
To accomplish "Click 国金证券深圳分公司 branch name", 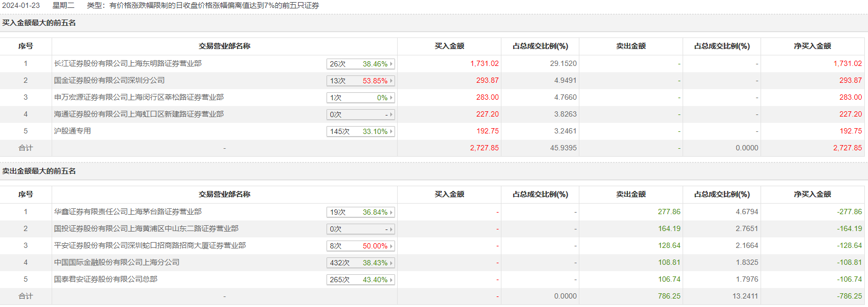I will coord(109,81).
